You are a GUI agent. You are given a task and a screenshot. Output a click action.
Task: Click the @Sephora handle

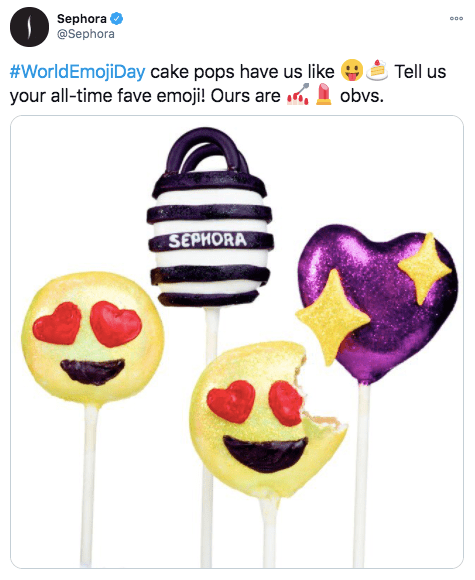(85, 34)
